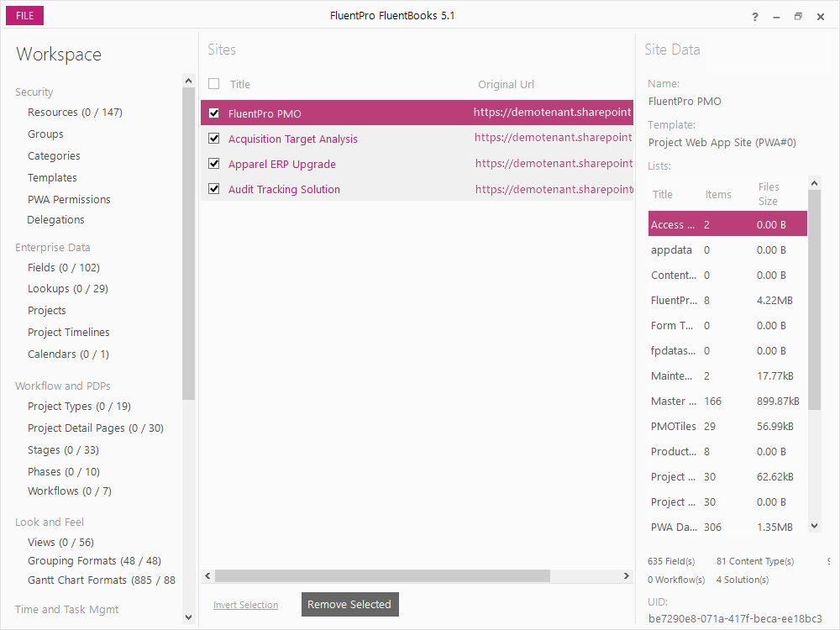840x630 pixels.
Task: Click the FluentPro PMO original URL
Action: point(553,112)
